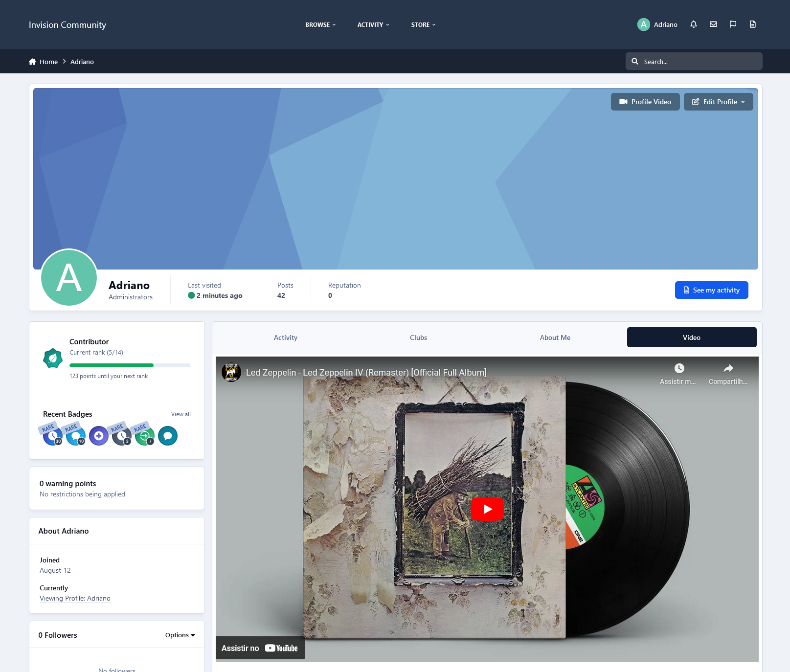Click the Assistir no YouTube button

pos(260,648)
